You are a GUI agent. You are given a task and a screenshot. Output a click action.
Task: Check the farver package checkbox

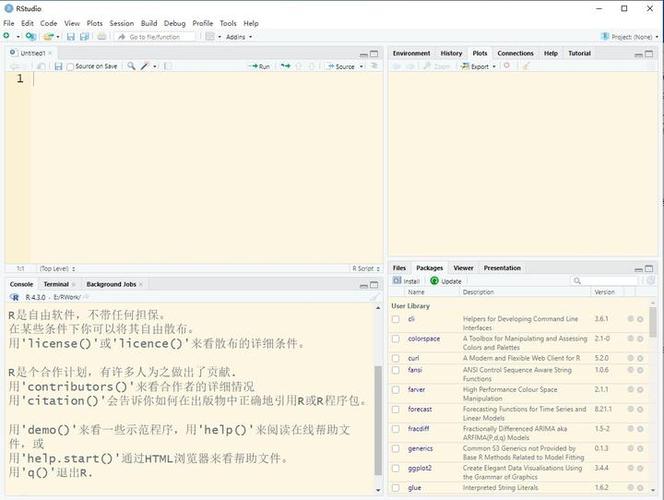(396, 390)
